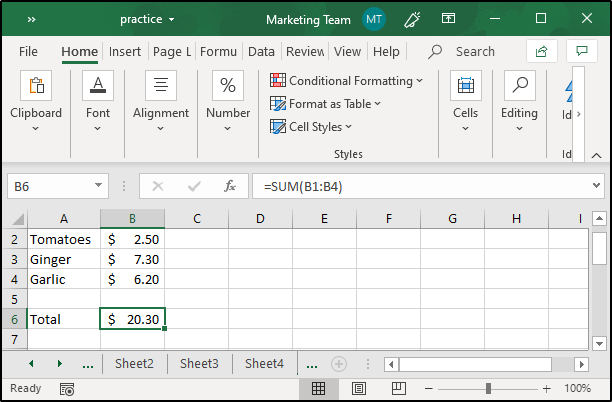The width and height of the screenshot is (612, 402).
Task: Click the Select All corner triangle
Action: (17, 219)
